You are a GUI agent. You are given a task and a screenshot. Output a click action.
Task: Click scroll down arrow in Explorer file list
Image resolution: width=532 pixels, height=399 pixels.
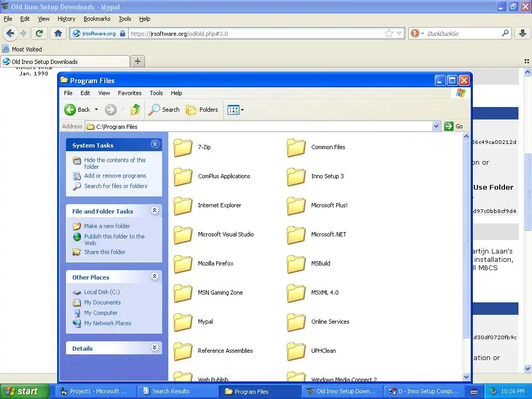(x=466, y=377)
